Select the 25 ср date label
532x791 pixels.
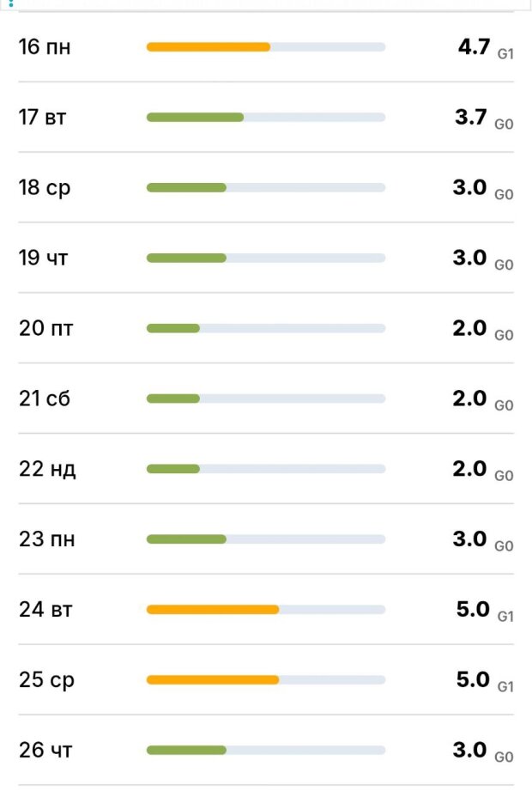point(46,681)
